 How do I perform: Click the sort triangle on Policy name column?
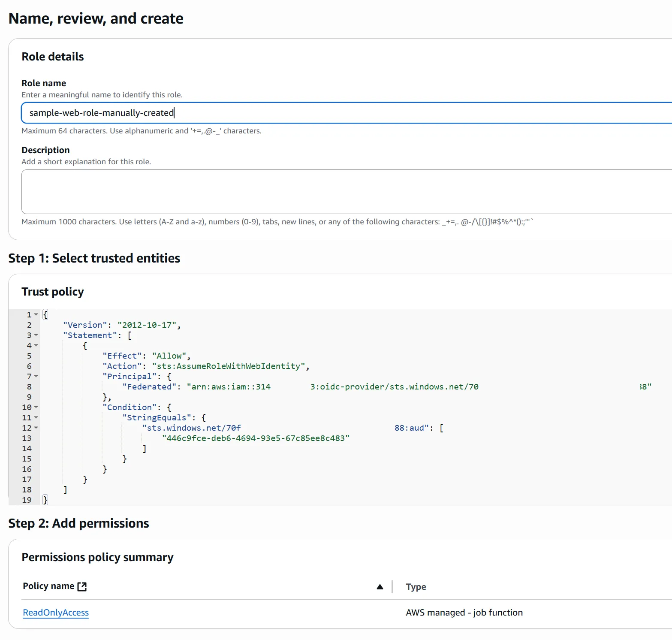tap(380, 586)
